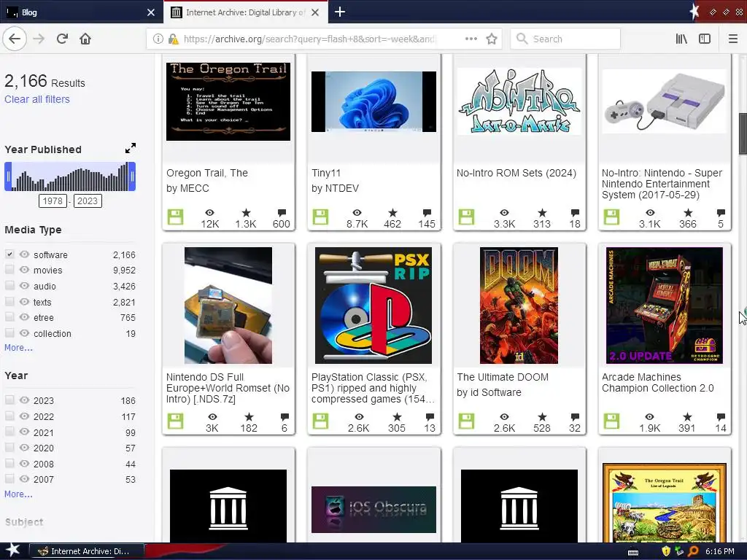The image size is (747, 560).
Task: Check the collection media type checkbox
Action: [x=9, y=332]
